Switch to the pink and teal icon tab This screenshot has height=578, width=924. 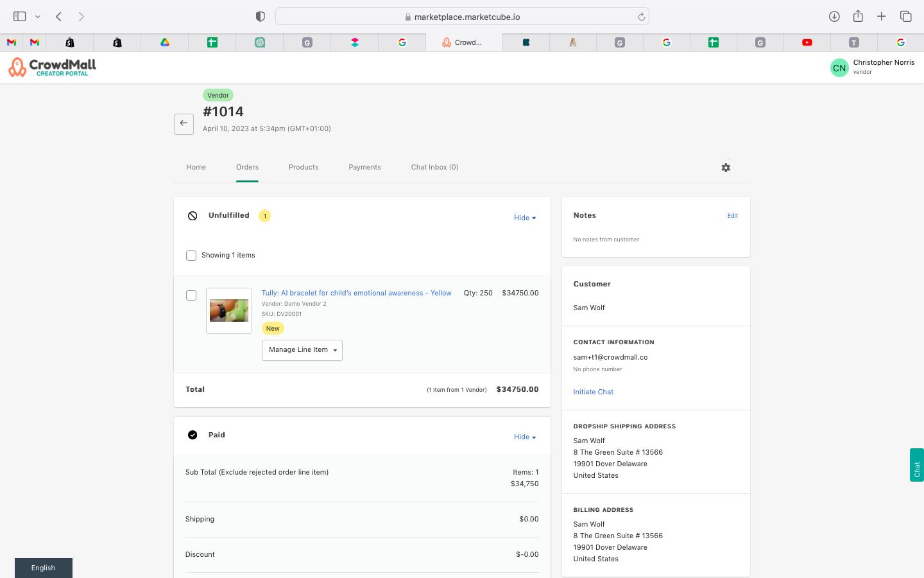tap(355, 42)
